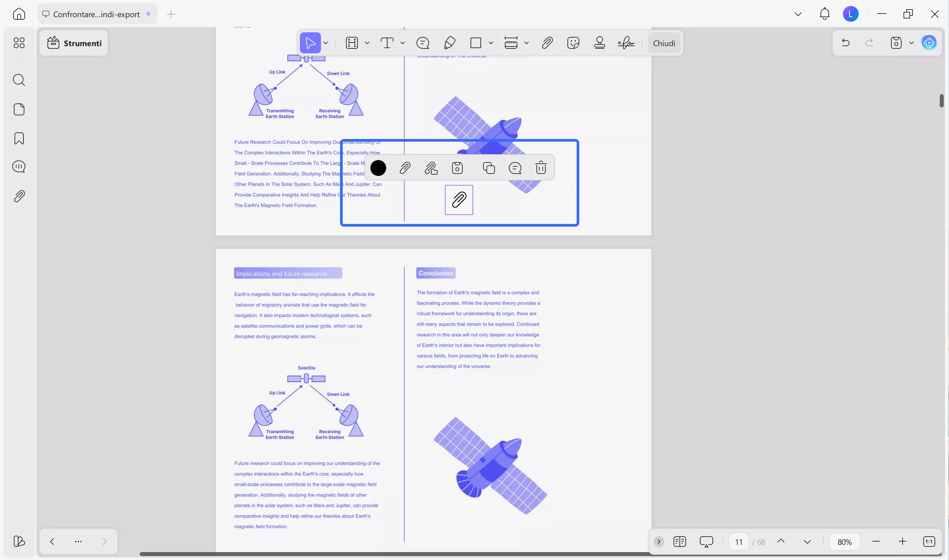
Task: Go to the next page with the down arrow
Action: coord(806,541)
